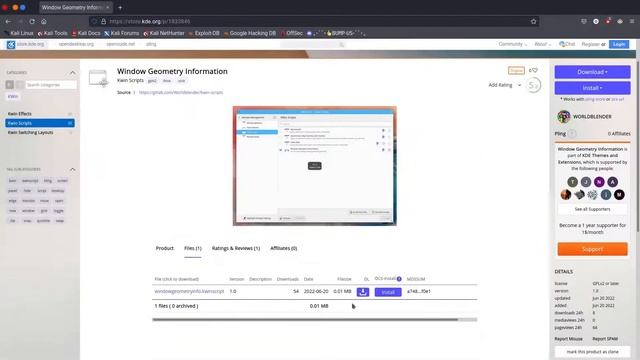
Task: Bookmark this page with the star
Action: (533, 21)
